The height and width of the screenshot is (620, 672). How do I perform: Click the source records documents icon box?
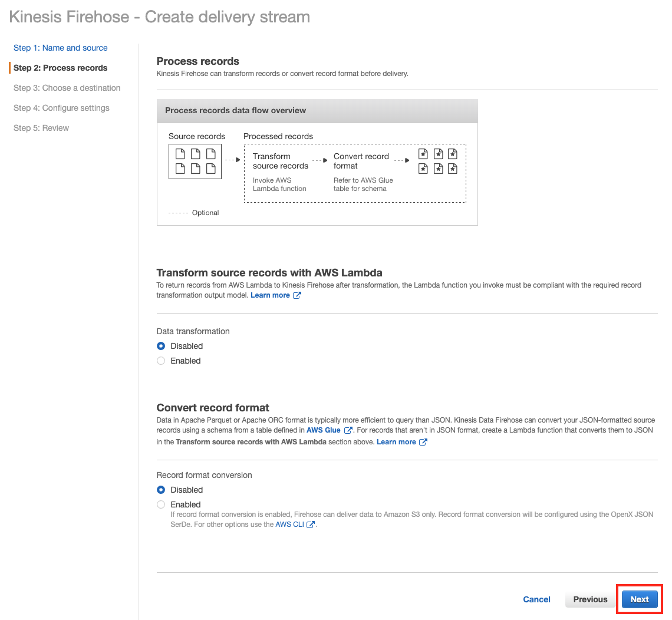[x=195, y=161]
